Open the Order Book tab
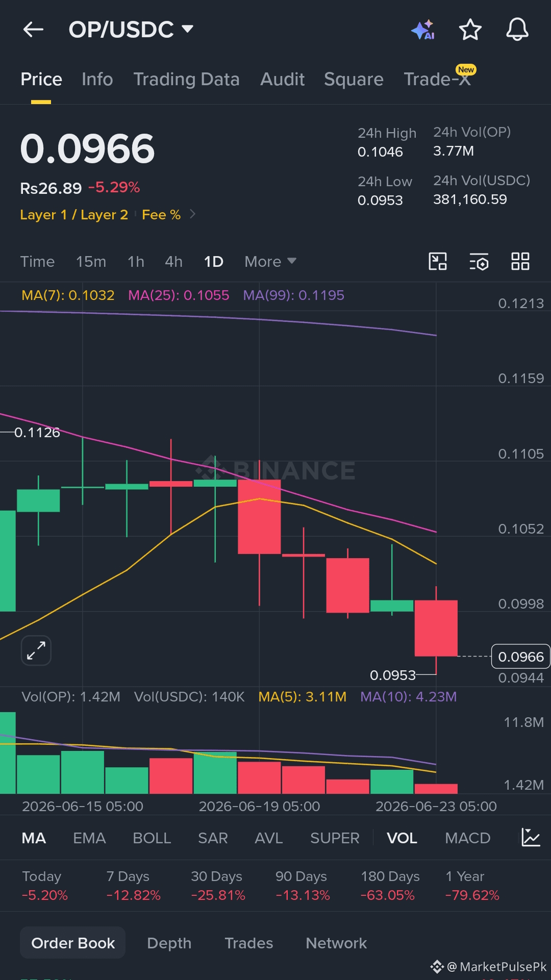Image resolution: width=551 pixels, height=980 pixels. (x=73, y=943)
